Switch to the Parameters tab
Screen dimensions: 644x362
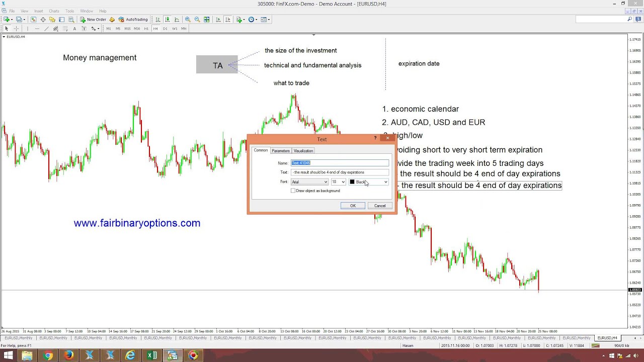[x=281, y=151]
